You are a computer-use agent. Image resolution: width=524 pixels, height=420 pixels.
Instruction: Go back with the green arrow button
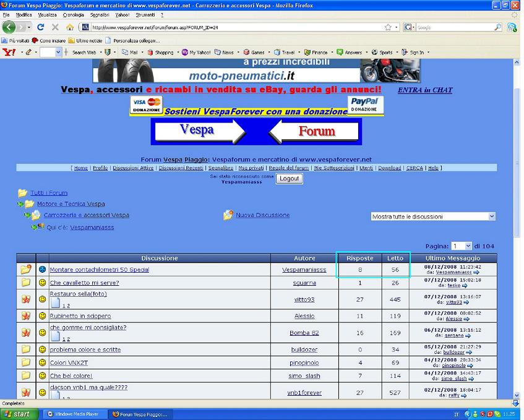(9, 27)
